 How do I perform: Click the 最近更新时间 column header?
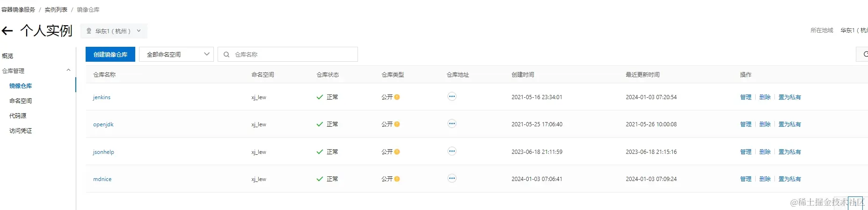[643, 75]
